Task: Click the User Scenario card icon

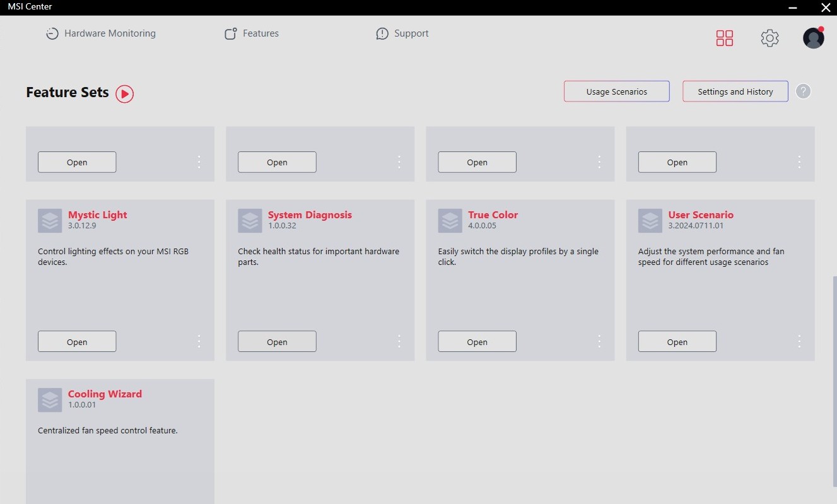Action: click(650, 221)
